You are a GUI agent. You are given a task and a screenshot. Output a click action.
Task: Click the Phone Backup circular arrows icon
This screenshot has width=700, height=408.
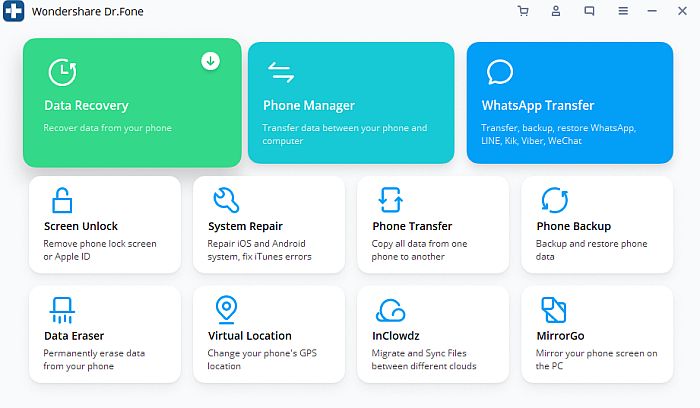click(554, 200)
